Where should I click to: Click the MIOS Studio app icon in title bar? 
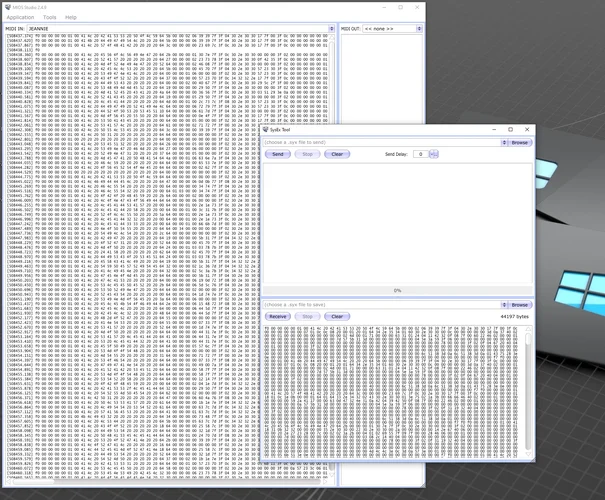coord(8,7)
